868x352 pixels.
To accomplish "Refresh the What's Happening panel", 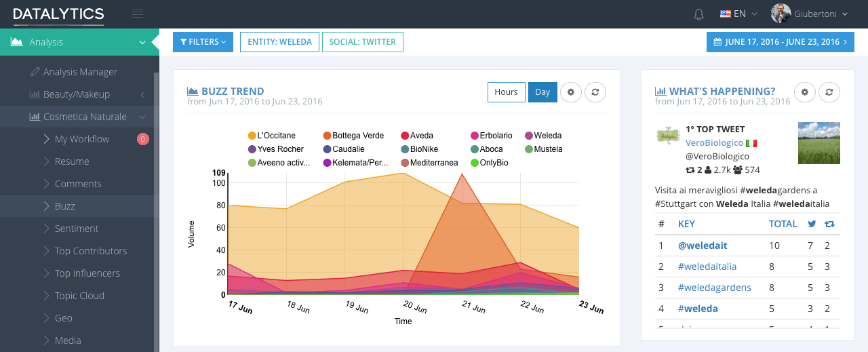I will (x=829, y=92).
